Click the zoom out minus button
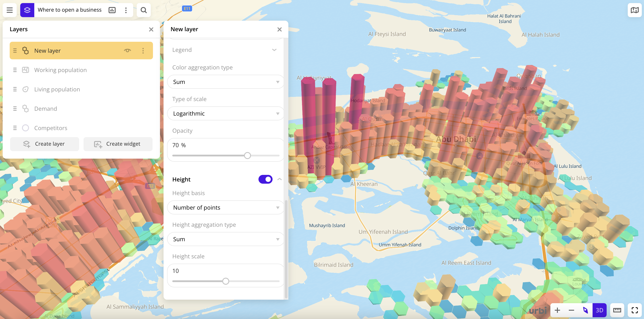 coord(572,310)
